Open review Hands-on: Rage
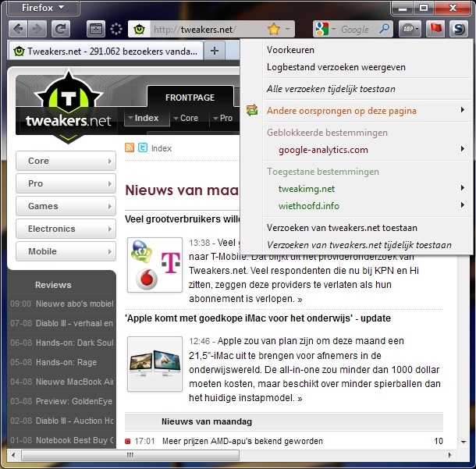 tap(66, 362)
